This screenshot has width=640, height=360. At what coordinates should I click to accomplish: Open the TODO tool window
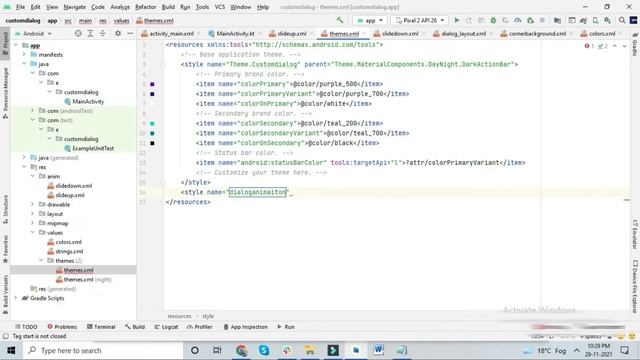26,327
